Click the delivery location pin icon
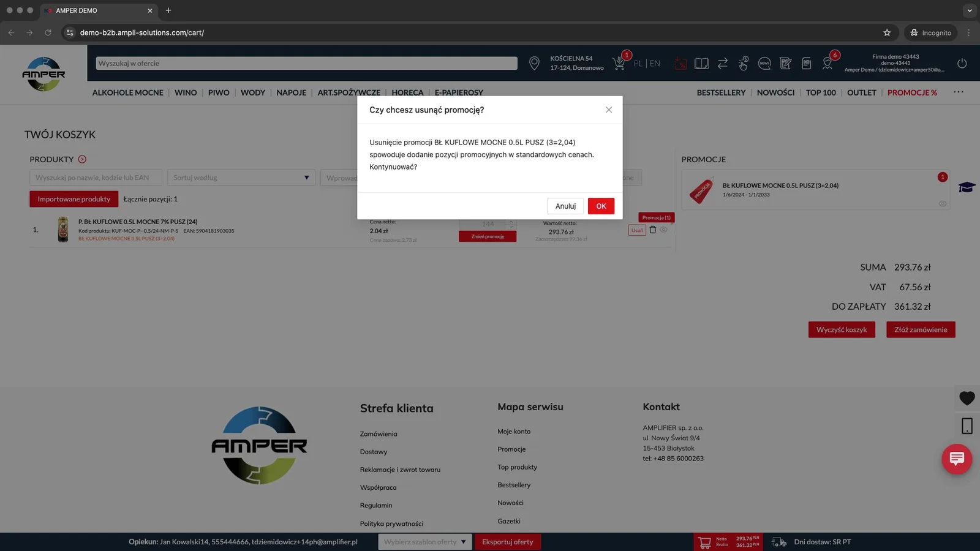 [534, 63]
